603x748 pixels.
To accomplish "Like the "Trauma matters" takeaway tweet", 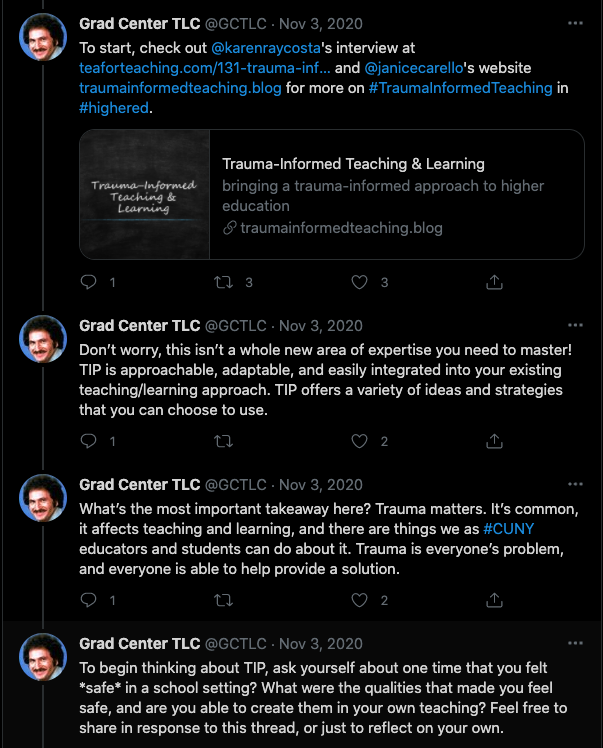I will point(360,600).
